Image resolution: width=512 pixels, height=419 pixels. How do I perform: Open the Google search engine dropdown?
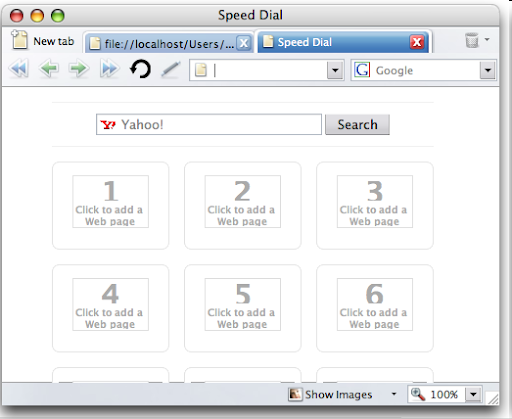tap(488, 70)
